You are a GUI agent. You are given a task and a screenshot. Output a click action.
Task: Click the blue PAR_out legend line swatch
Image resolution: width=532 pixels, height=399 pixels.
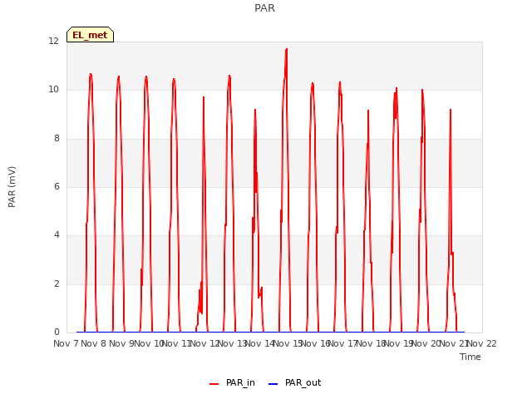(273, 384)
